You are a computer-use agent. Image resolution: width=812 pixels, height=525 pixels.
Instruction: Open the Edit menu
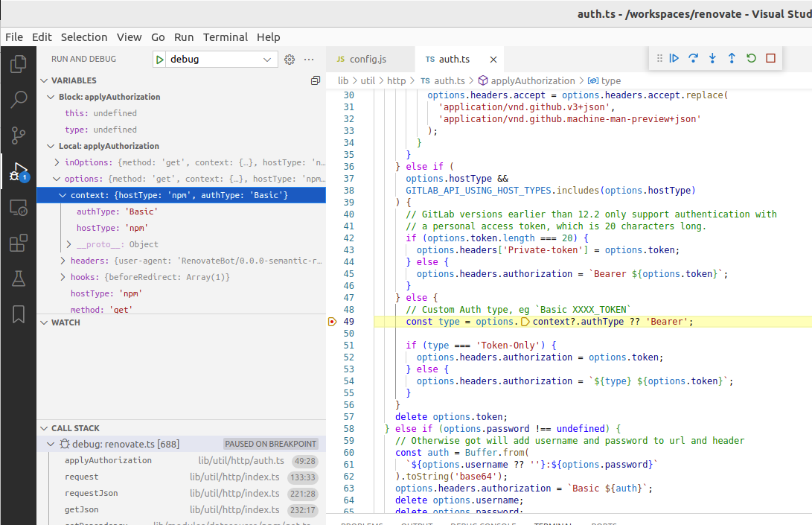point(42,37)
